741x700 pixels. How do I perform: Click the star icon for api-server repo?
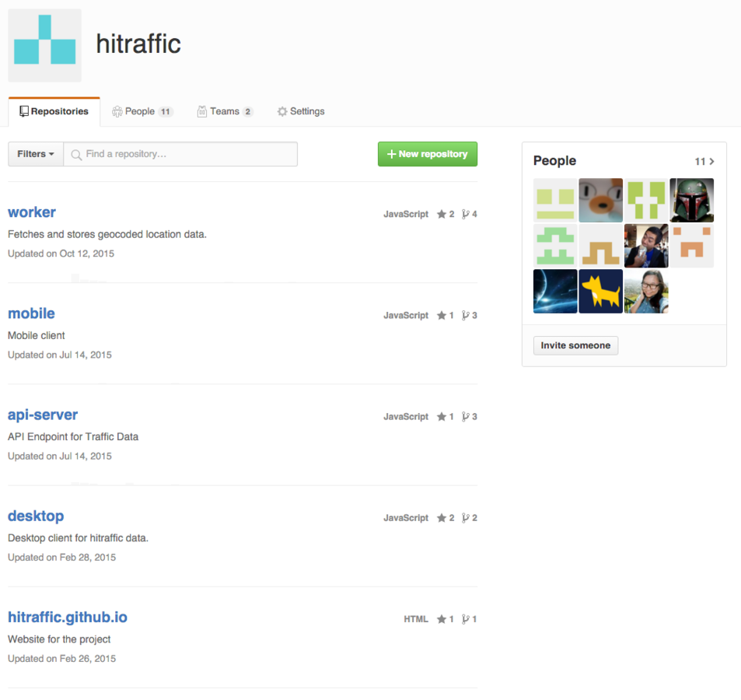[442, 416]
